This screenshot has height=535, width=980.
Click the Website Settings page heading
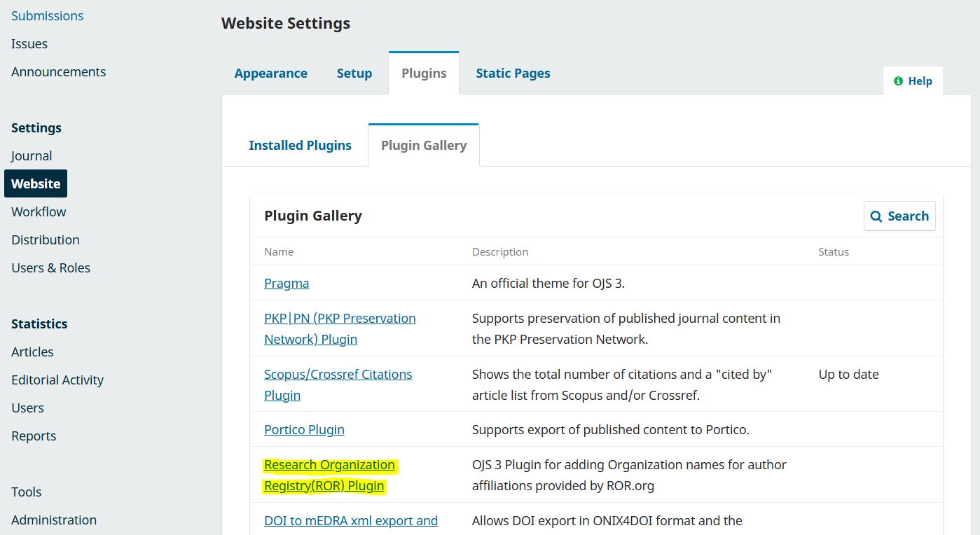pos(286,23)
